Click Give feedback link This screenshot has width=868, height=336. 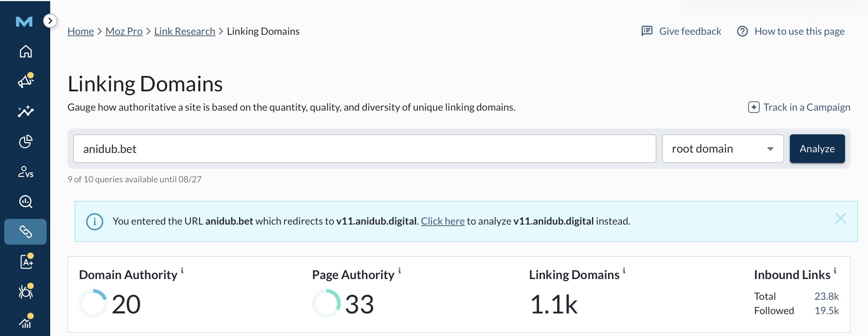[690, 32]
